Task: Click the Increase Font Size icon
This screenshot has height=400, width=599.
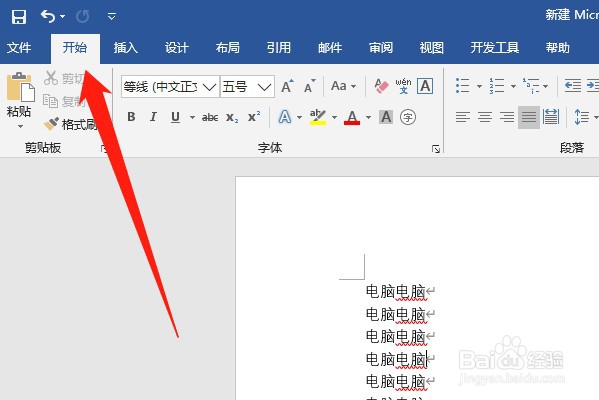Action: (287, 86)
